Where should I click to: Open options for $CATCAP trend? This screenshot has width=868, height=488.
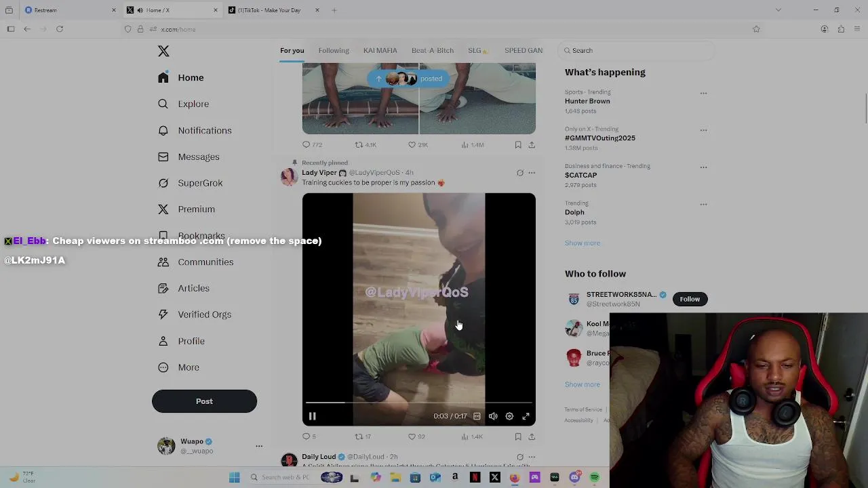pos(703,167)
